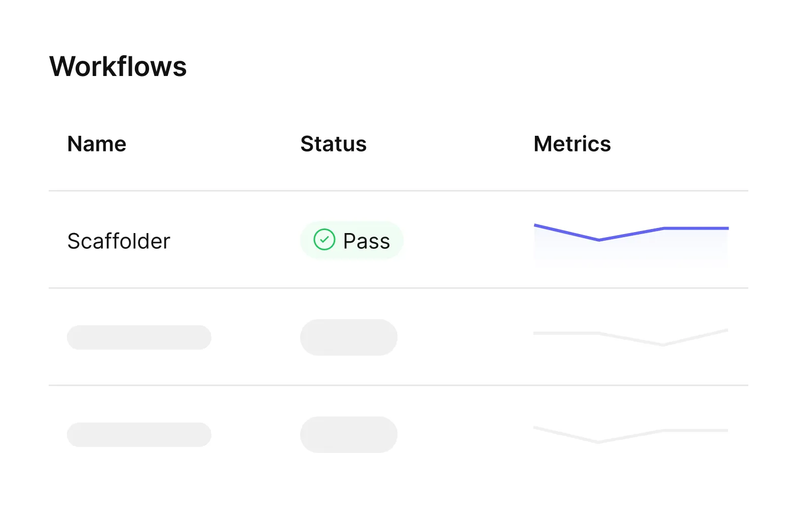797x532 pixels.
Task: Click the second row name placeholder
Action: [139, 337]
